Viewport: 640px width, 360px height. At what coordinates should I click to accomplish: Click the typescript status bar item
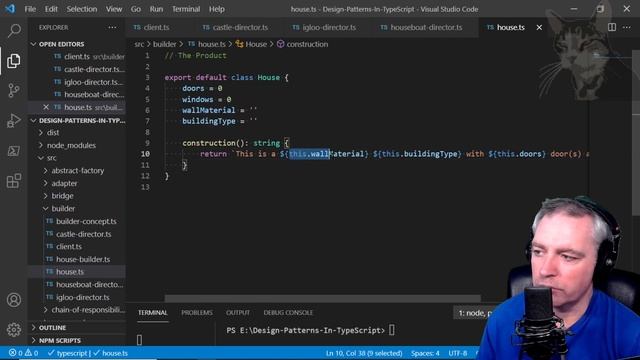click(x=68, y=353)
